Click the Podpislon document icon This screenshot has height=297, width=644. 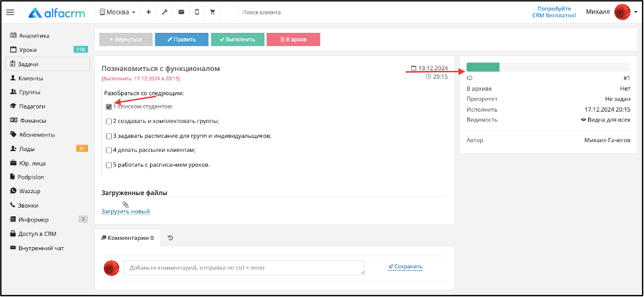[x=12, y=177]
